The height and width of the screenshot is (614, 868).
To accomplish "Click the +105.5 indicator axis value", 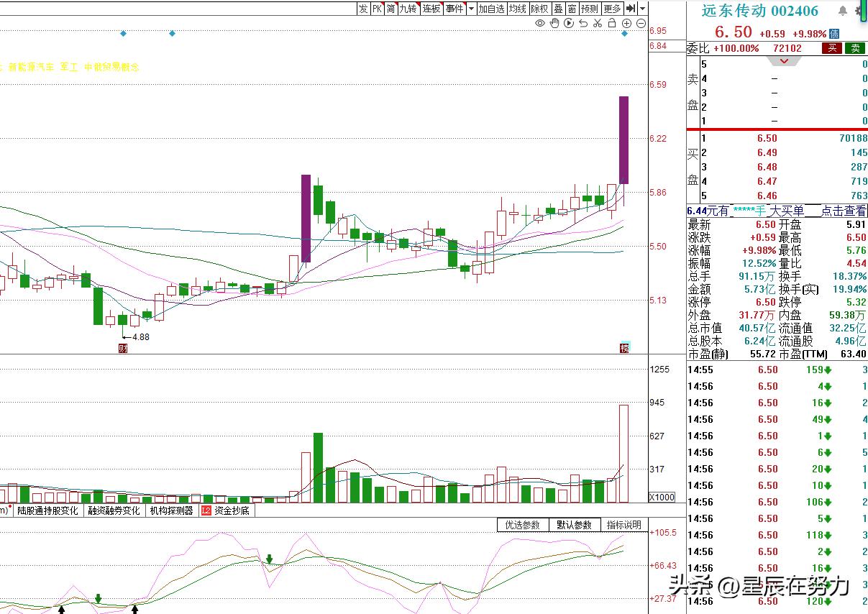I will coord(663,533).
